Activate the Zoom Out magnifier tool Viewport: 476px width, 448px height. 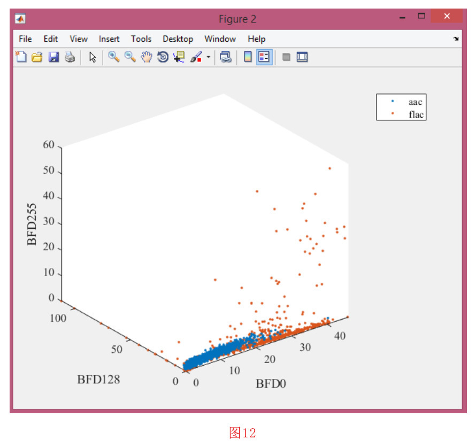click(x=130, y=57)
